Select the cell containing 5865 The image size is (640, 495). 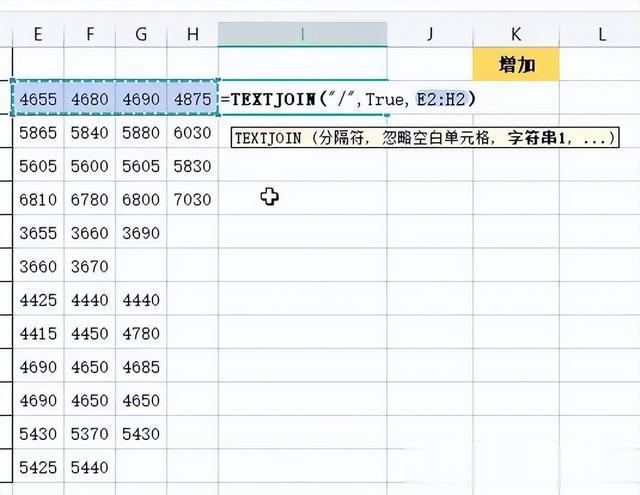click(x=38, y=133)
